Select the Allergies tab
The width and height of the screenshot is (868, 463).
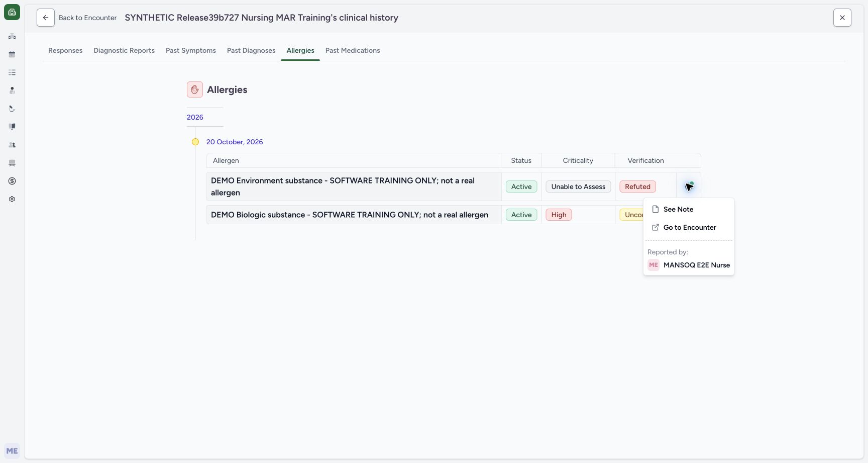click(x=300, y=50)
